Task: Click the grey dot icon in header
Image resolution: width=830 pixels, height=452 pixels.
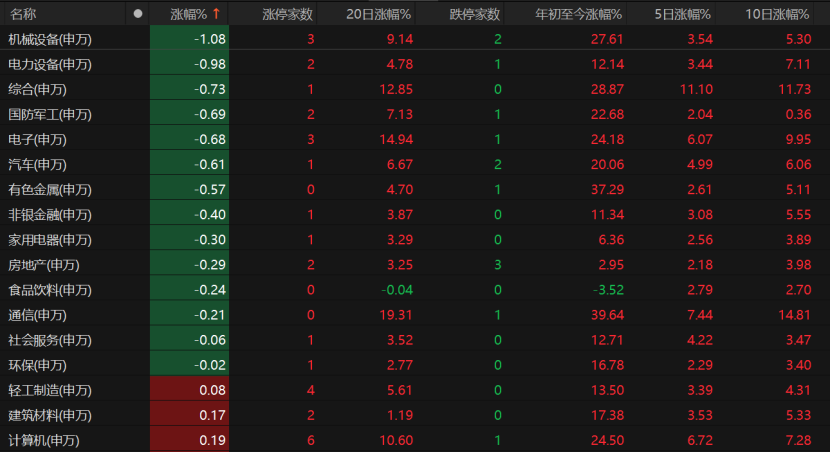Action: 138,14
